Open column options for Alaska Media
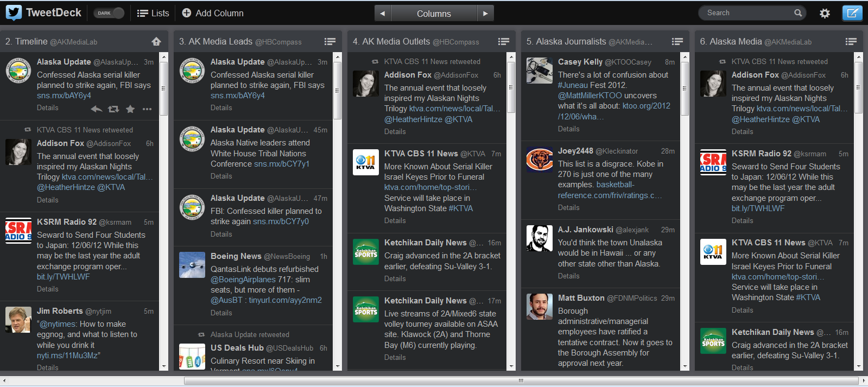 coord(851,41)
